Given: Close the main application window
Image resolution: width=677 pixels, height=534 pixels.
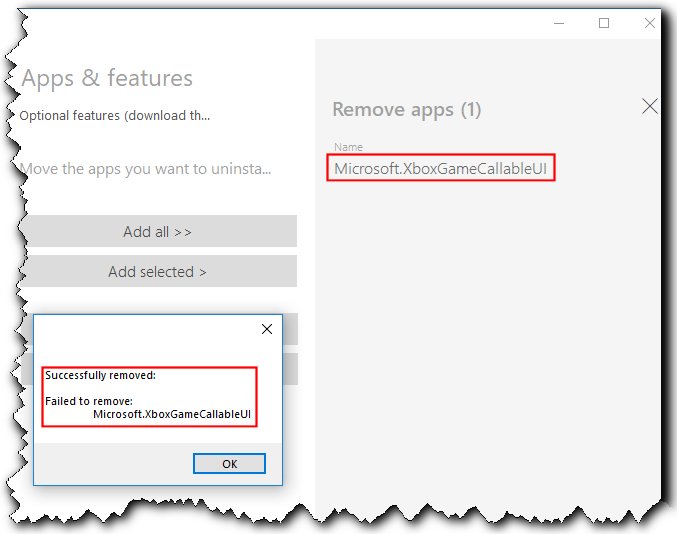Looking at the screenshot, I should click(648, 23).
